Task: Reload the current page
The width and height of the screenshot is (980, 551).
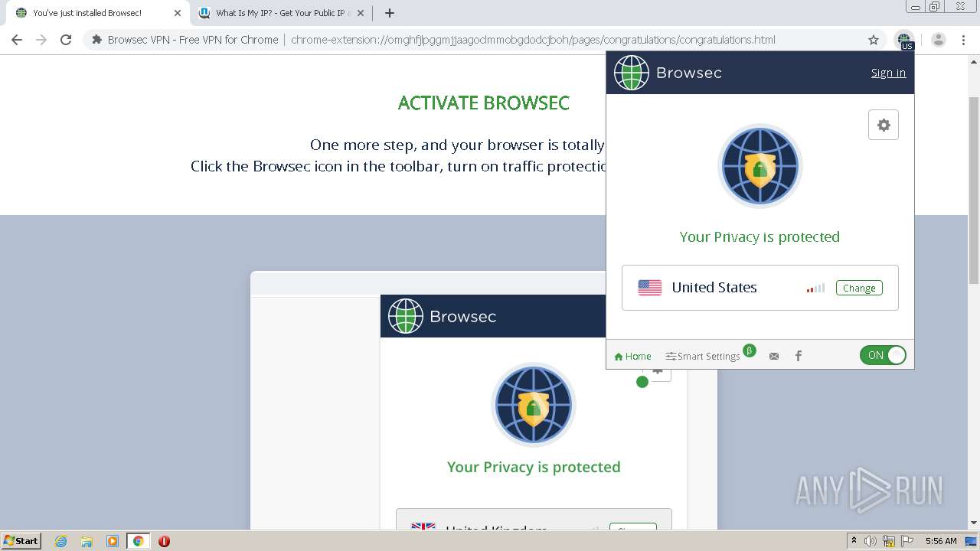Action: point(66,40)
